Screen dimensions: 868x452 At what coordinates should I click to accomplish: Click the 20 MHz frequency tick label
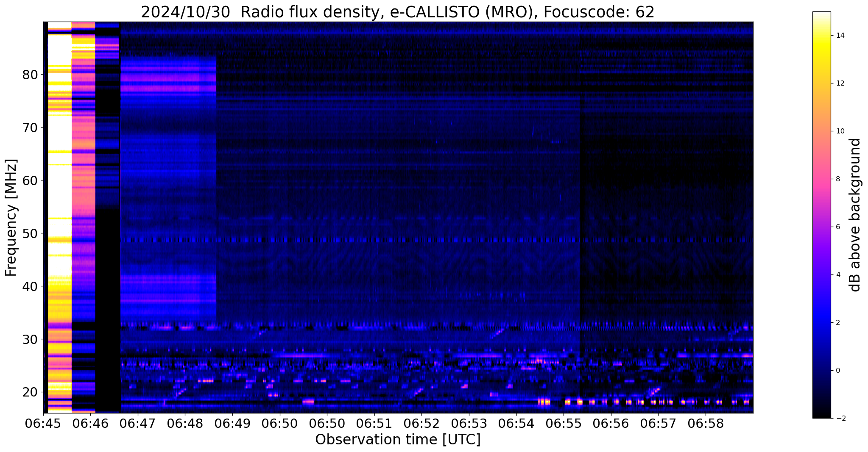[x=30, y=392]
